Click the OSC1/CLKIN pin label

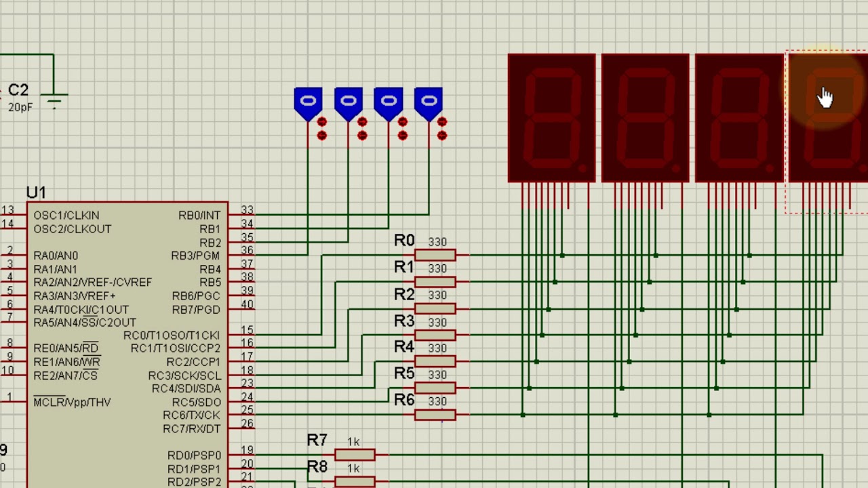pyautogui.click(x=66, y=216)
